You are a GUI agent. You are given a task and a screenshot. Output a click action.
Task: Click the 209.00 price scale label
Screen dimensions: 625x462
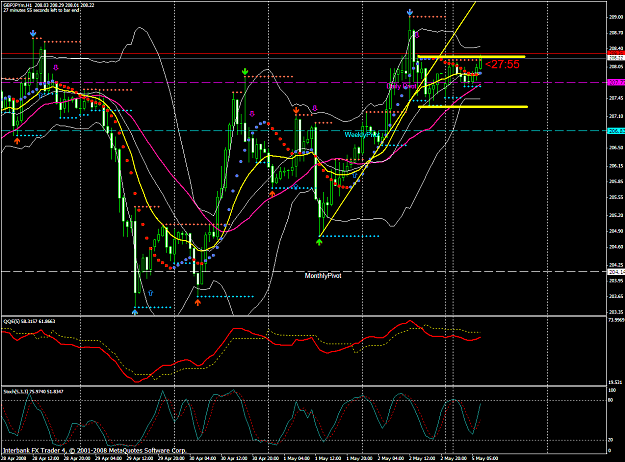[616, 17]
